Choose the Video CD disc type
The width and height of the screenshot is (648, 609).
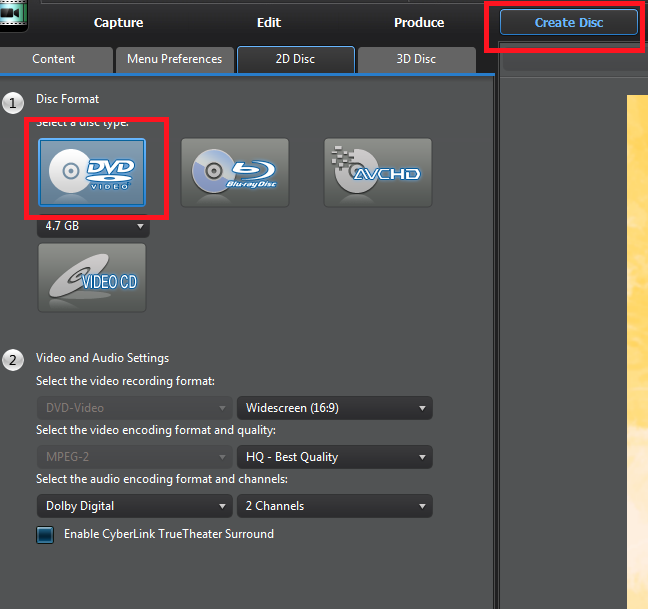(92, 277)
